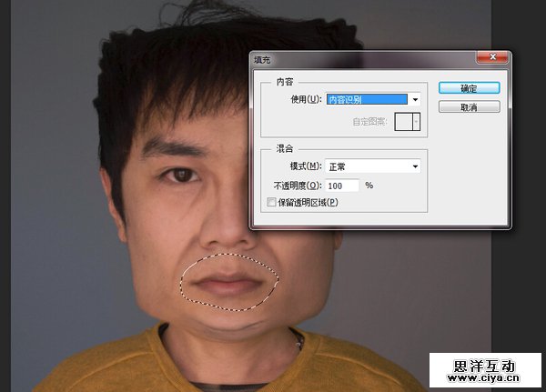Click the 自定图案 pattern swatch
The width and height of the screenshot is (546, 392).
(x=404, y=121)
